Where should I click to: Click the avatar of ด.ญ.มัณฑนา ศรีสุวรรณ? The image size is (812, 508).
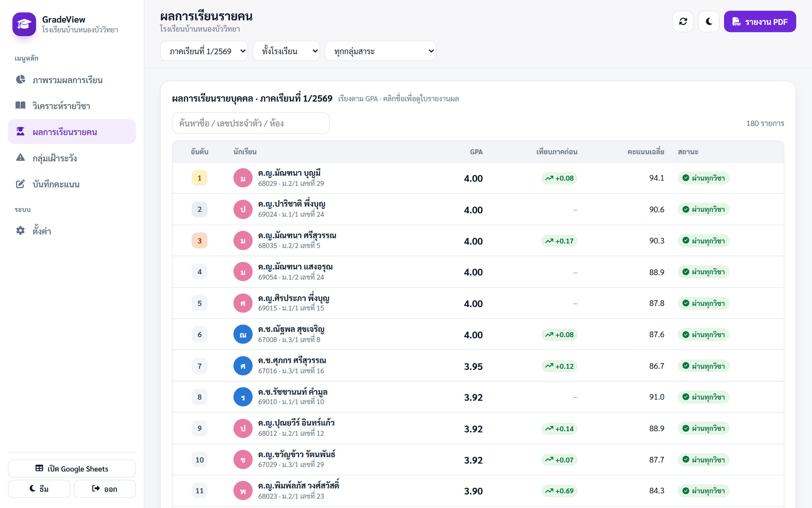tap(243, 241)
